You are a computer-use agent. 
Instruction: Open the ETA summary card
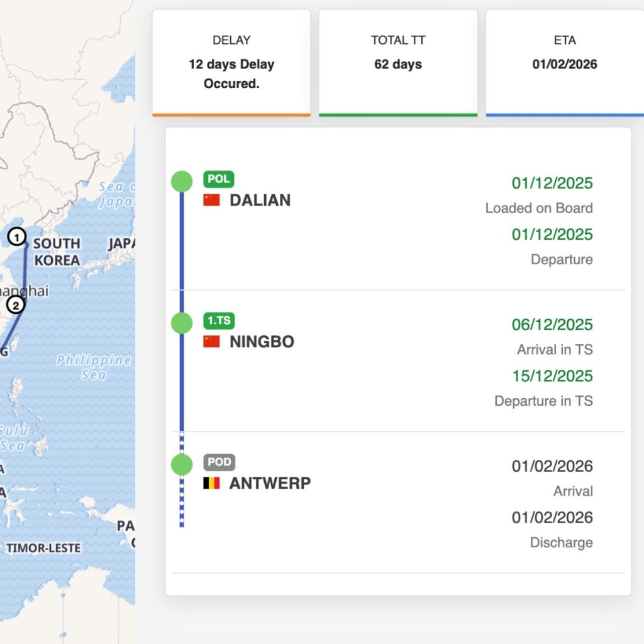tap(565, 64)
